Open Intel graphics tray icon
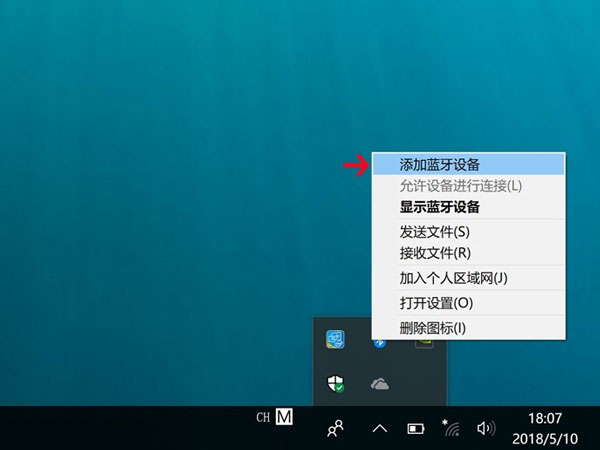600x450 pixels. click(336, 340)
